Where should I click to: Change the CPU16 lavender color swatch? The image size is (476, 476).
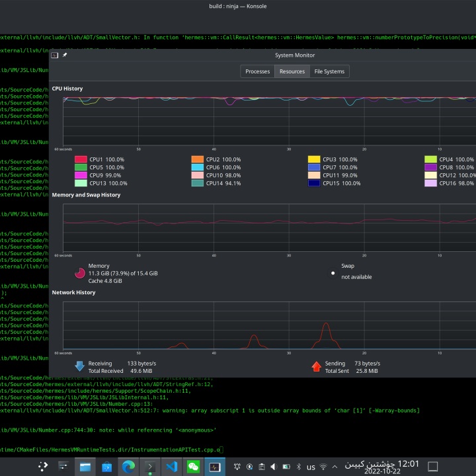pos(430,183)
